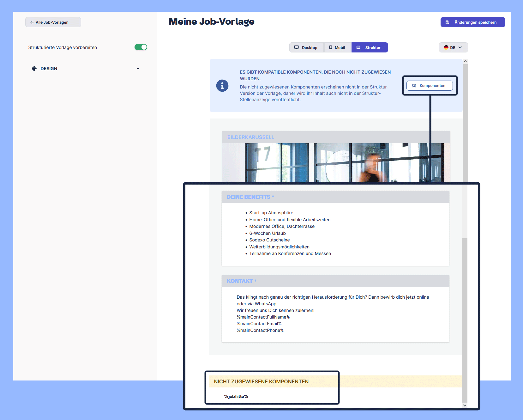Click the layout icon in Struktur tab

pyautogui.click(x=358, y=48)
